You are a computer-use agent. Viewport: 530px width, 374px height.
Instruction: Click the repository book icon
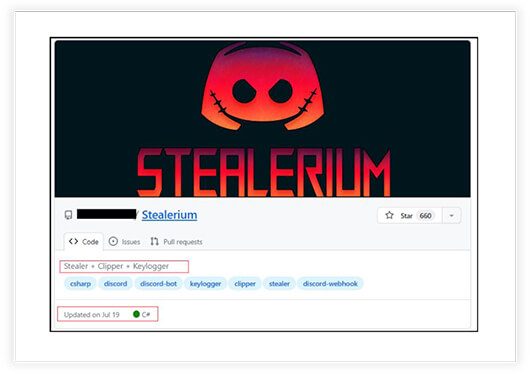[x=68, y=215]
